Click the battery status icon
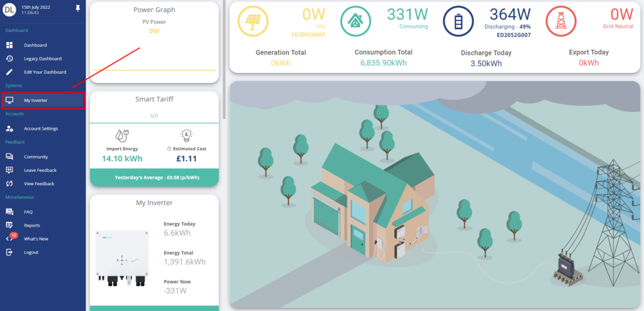 [457, 21]
